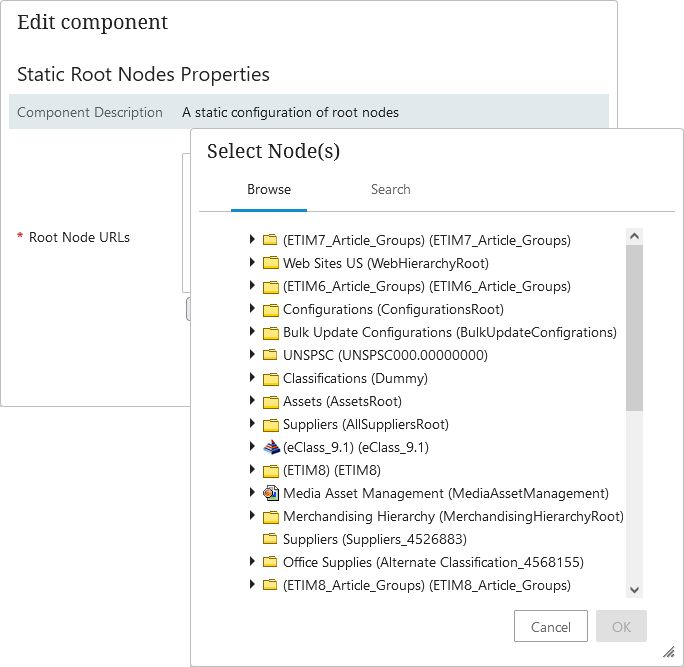This screenshot has width=684, height=667.
Task: Select the ETIM6_Article_Groups tree node
Action: [426, 286]
